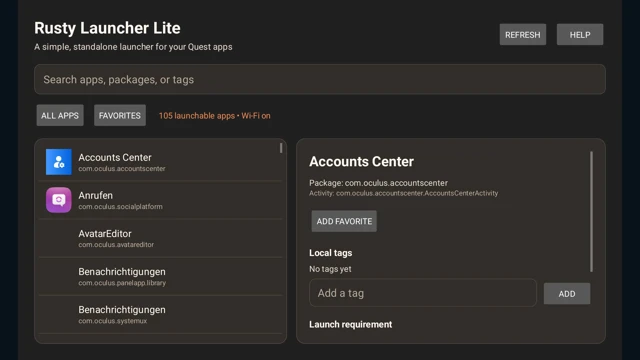Click the Local tags heading
640x360 pixels.
330,253
